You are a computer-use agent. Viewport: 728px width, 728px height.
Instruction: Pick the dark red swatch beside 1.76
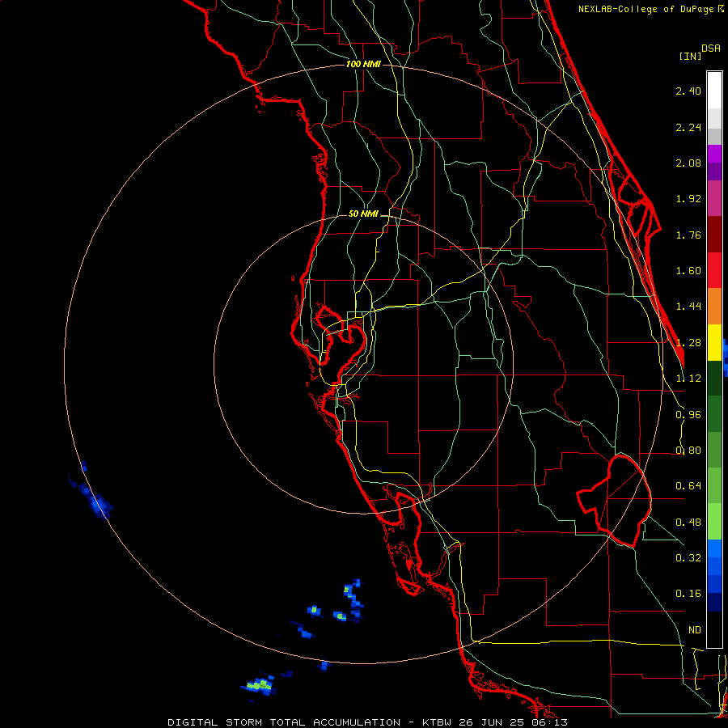pos(714,235)
